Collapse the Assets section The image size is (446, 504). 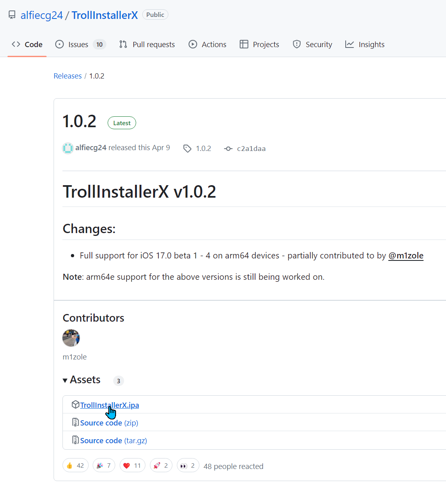[81, 380]
